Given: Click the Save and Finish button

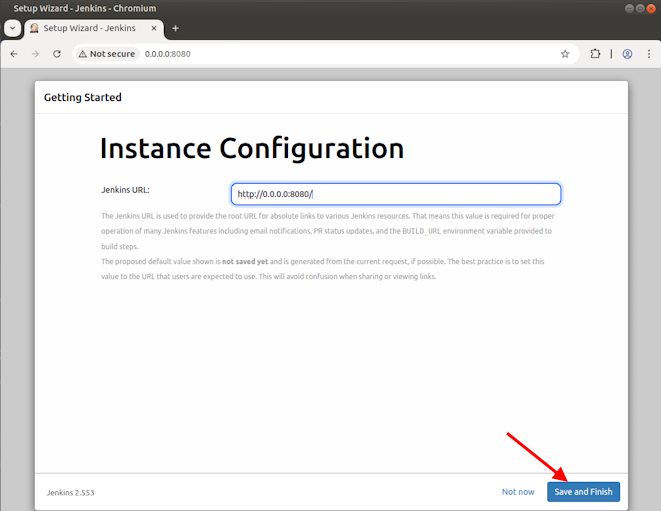Looking at the screenshot, I should click(x=583, y=492).
